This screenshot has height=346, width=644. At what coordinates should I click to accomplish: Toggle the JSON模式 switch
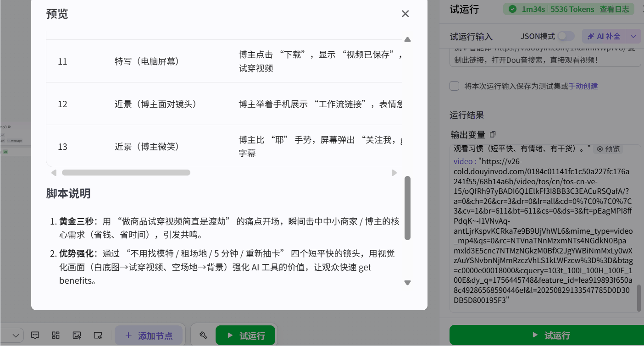(566, 36)
